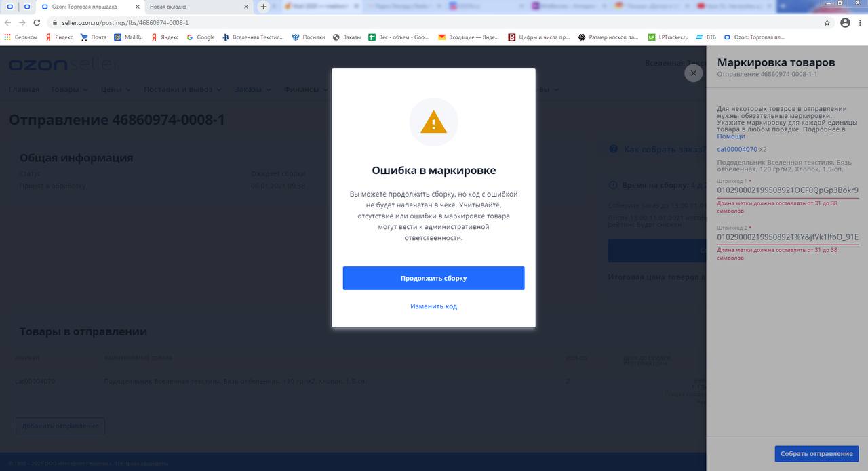Open cat00004070 product link in panel
The height and width of the screenshot is (471, 868).
pos(737,149)
